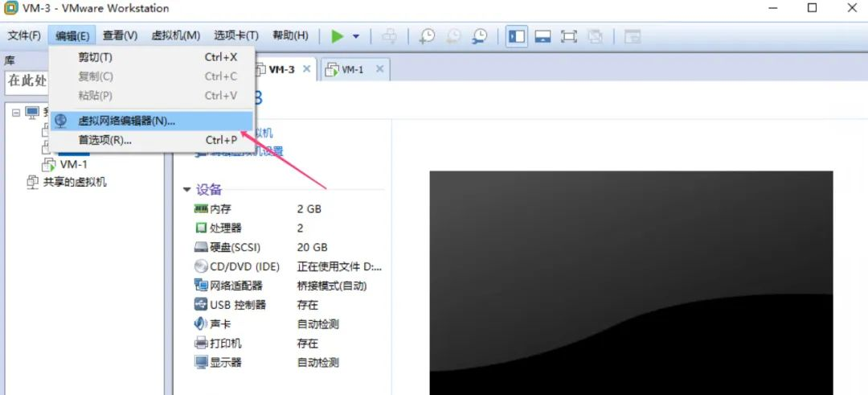Viewport: 868px width, 395px height.
Task: Enter full screen mode via toolbar icon
Action: tap(568, 36)
